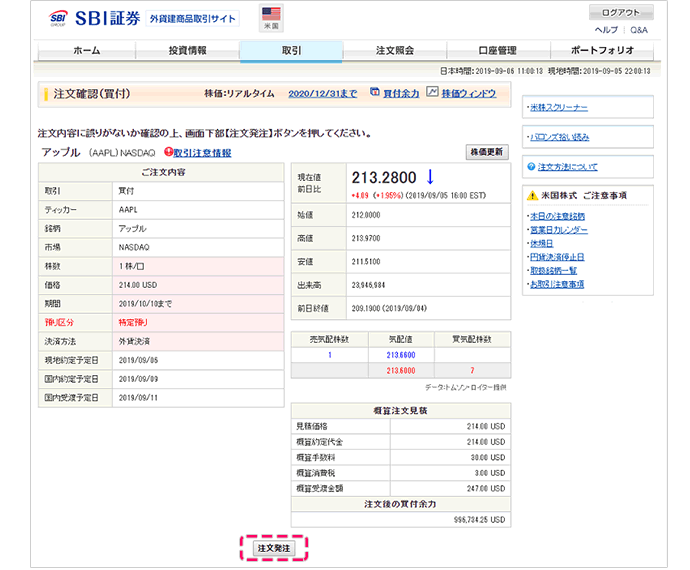Open the お取引注意事項 link
The width and height of the screenshot is (690, 570).
[x=557, y=284]
